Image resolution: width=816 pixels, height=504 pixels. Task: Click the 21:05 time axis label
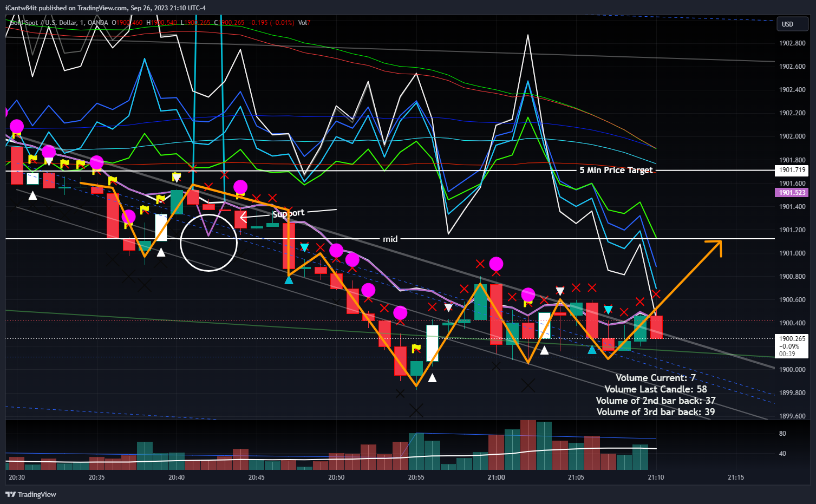[x=576, y=477]
